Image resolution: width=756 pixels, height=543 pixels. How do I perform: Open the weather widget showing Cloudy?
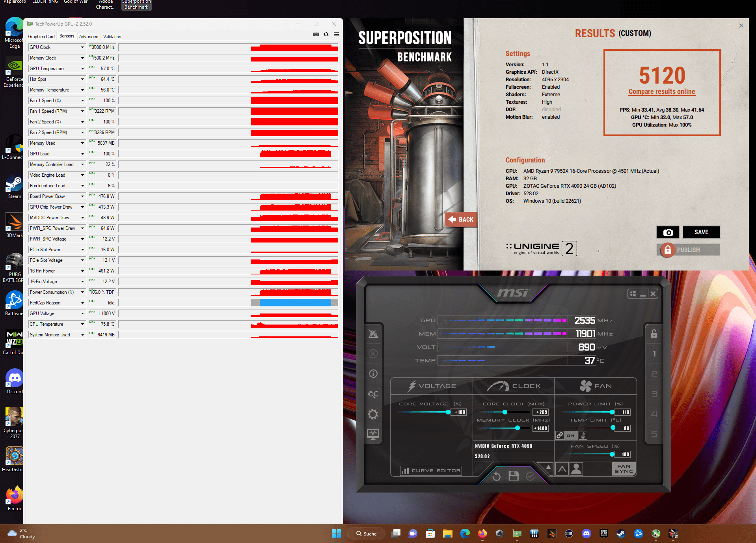click(x=22, y=534)
